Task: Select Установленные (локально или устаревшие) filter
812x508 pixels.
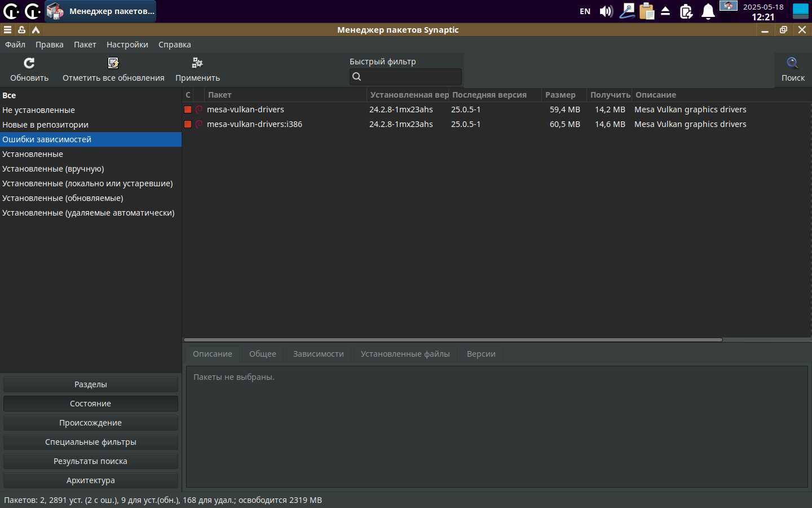Action: [91, 183]
